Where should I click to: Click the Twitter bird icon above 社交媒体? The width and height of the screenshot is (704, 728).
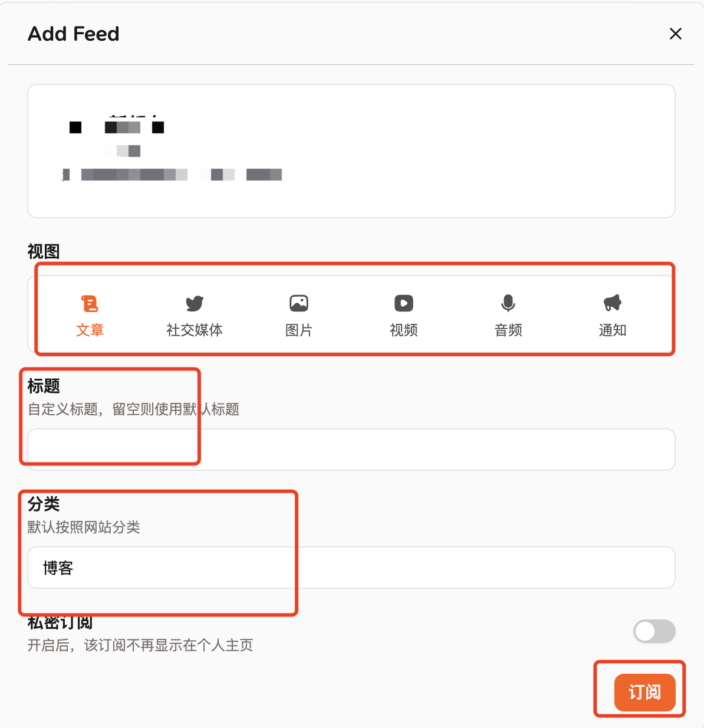194,302
